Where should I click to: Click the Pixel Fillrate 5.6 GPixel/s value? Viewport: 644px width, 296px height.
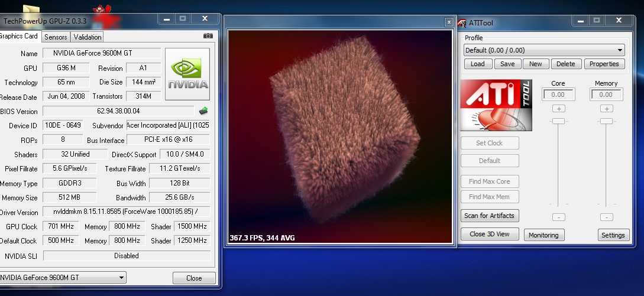[x=69, y=169]
